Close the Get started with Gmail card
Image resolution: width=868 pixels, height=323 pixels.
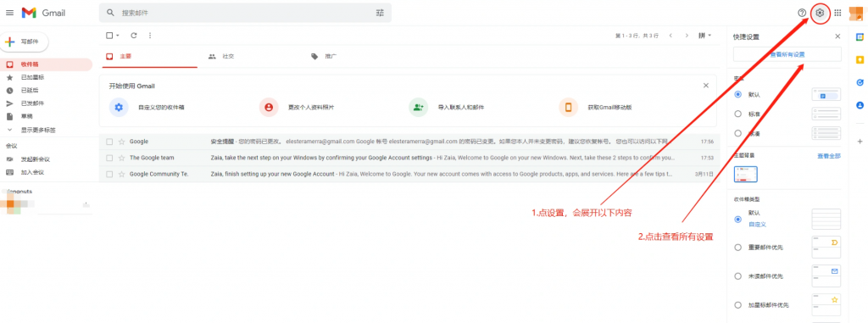point(706,86)
